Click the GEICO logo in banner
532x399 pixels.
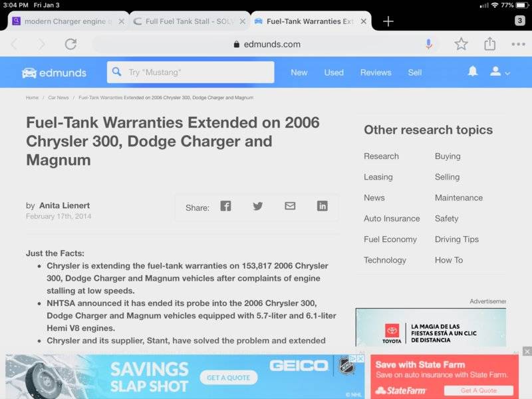(299, 365)
